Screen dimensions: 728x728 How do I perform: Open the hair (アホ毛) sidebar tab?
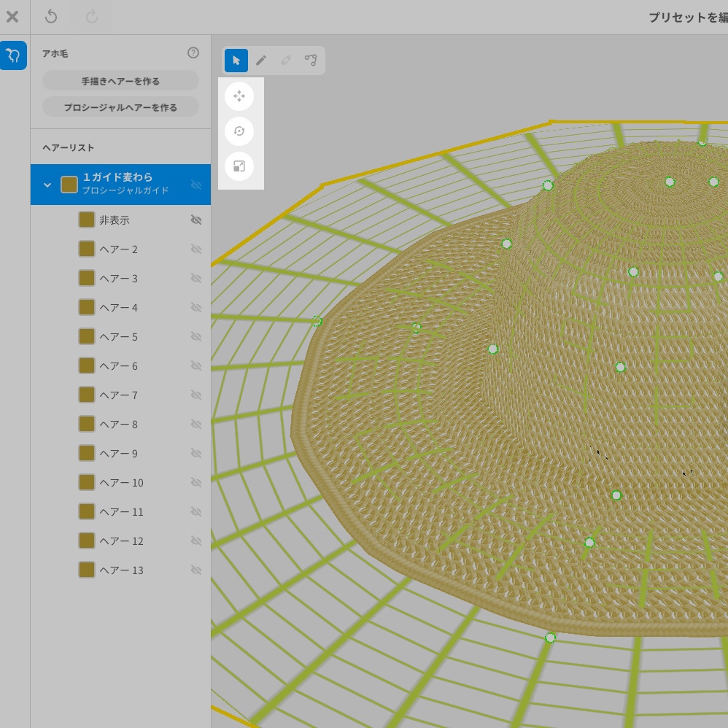coord(13,55)
